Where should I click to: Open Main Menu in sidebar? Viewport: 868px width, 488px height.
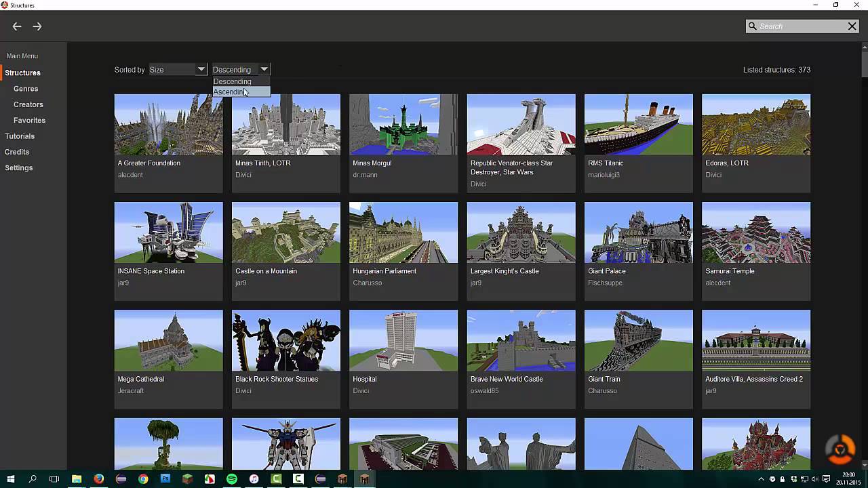click(22, 56)
